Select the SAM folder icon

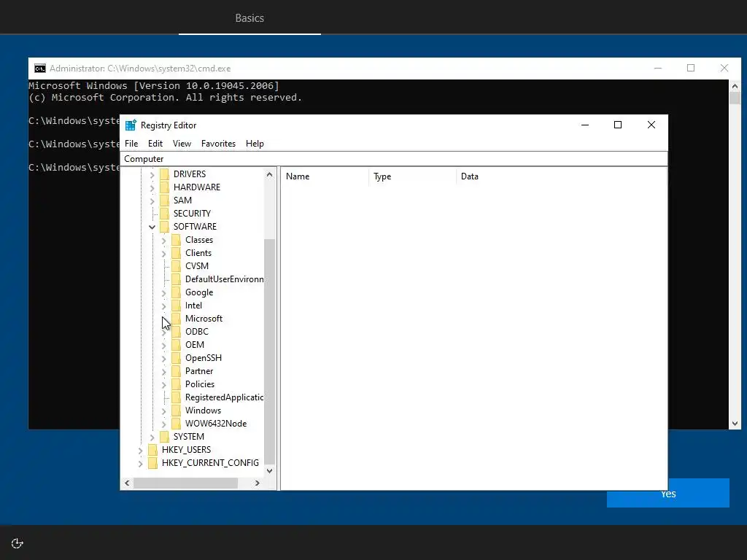click(164, 200)
